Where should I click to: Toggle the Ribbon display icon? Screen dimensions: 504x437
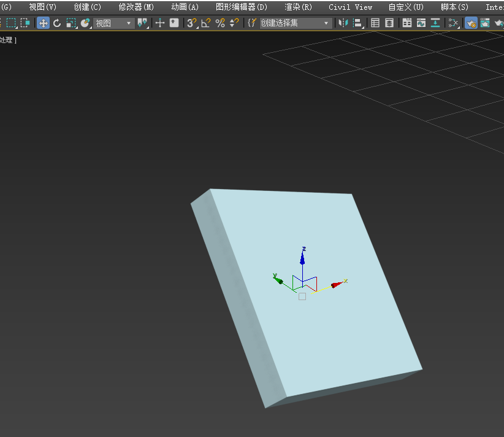pos(407,23)
